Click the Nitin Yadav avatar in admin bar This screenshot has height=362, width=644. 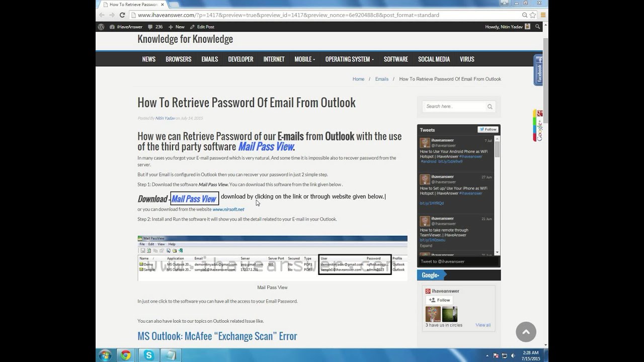click(527, 27)
